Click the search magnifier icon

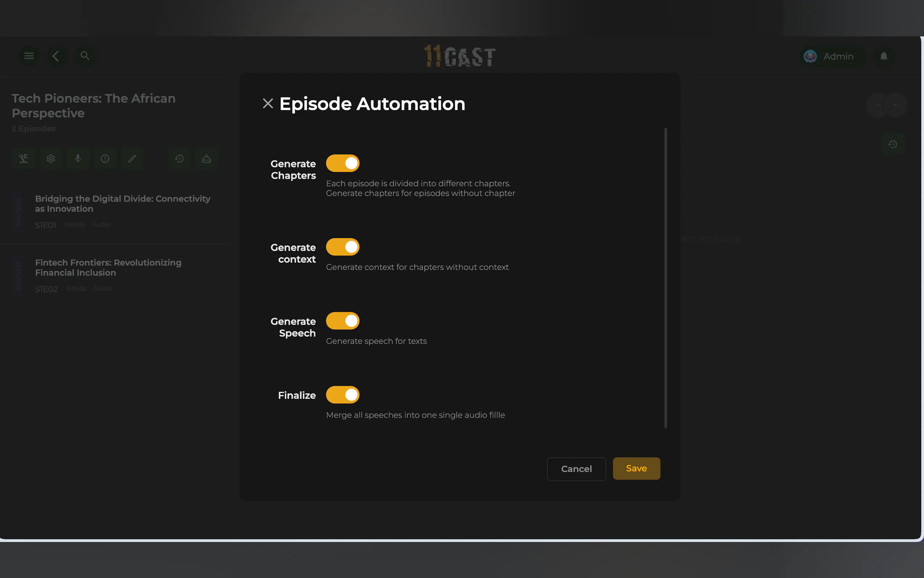pos(85,56)
